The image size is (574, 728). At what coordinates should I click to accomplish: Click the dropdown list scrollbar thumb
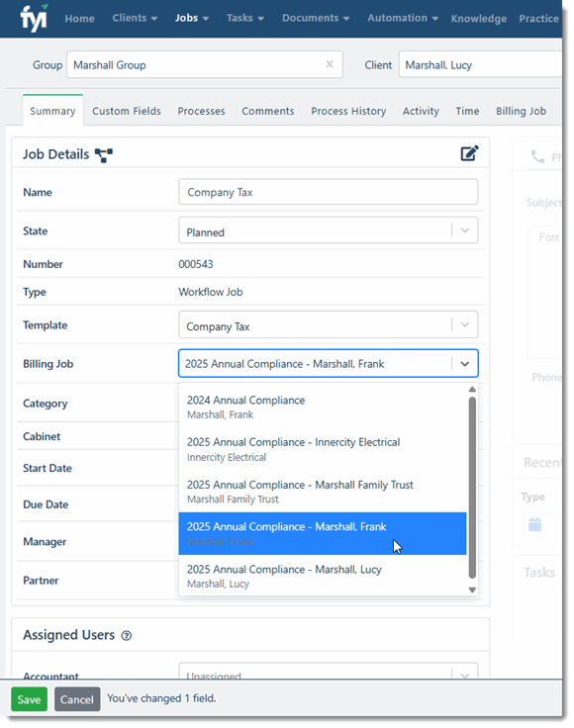click(472, 488)
